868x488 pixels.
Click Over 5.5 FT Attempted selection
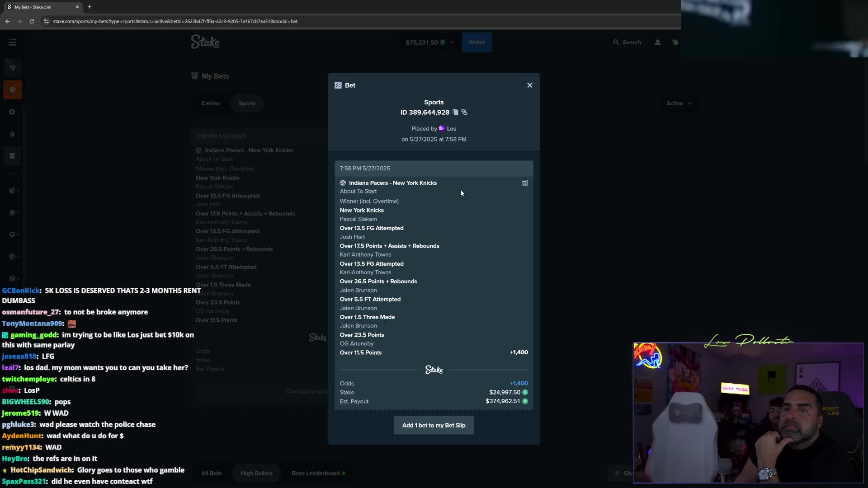pyautogui.click(x=370, y=299)
